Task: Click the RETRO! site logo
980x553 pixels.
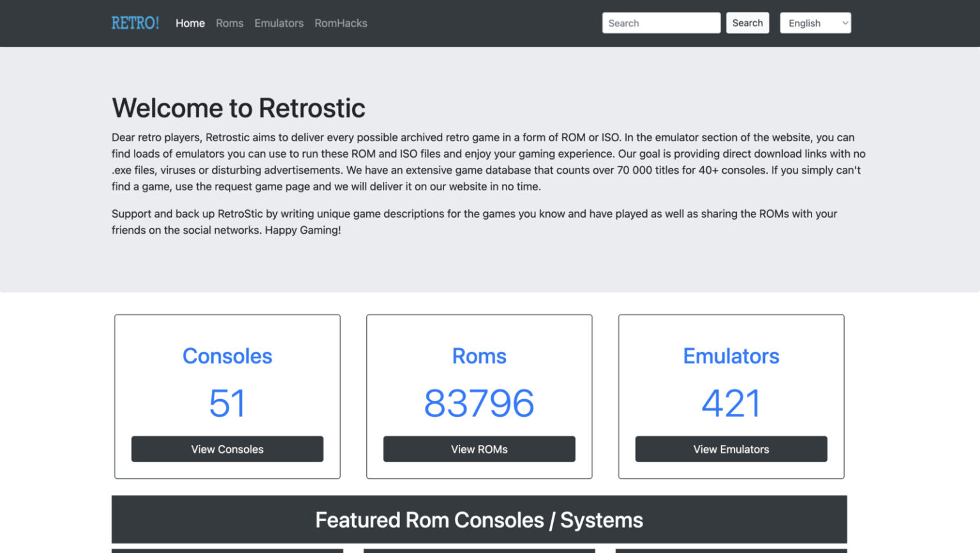Action: point(135,23)
